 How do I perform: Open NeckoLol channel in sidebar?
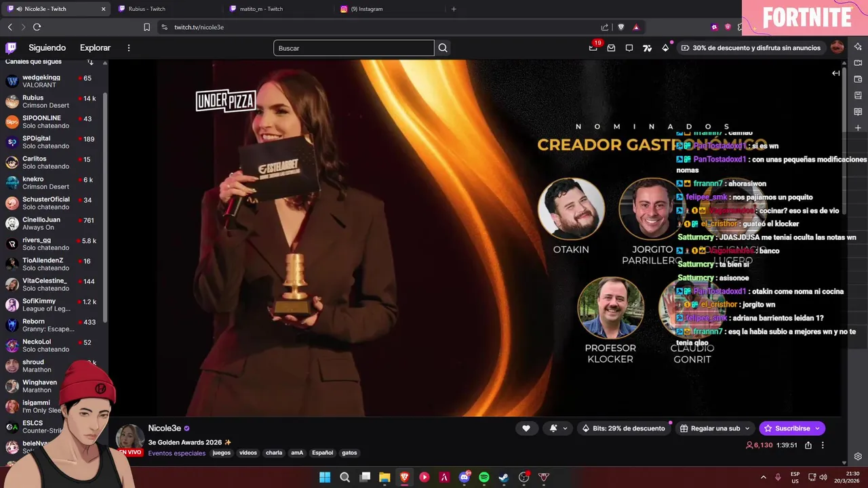52,346
